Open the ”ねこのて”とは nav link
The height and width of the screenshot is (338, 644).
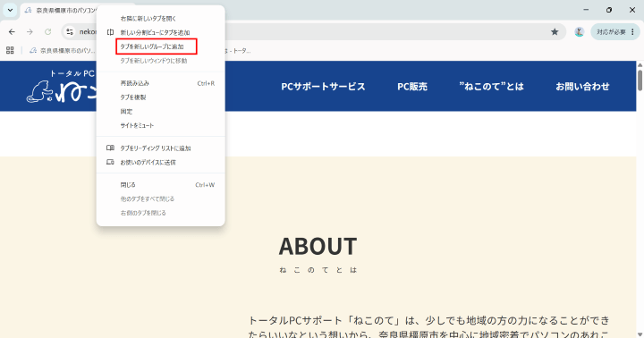tap(491, 86)
